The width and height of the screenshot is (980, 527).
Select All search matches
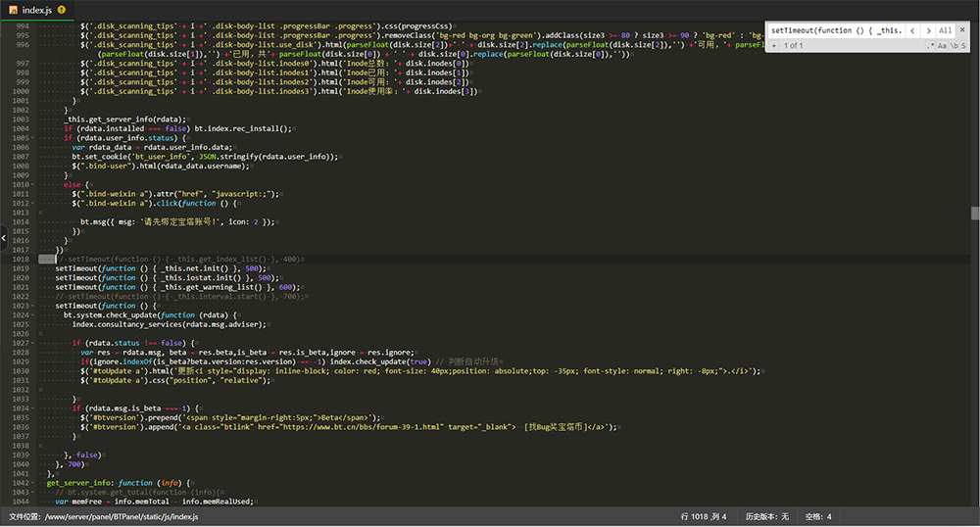(946, 30)
